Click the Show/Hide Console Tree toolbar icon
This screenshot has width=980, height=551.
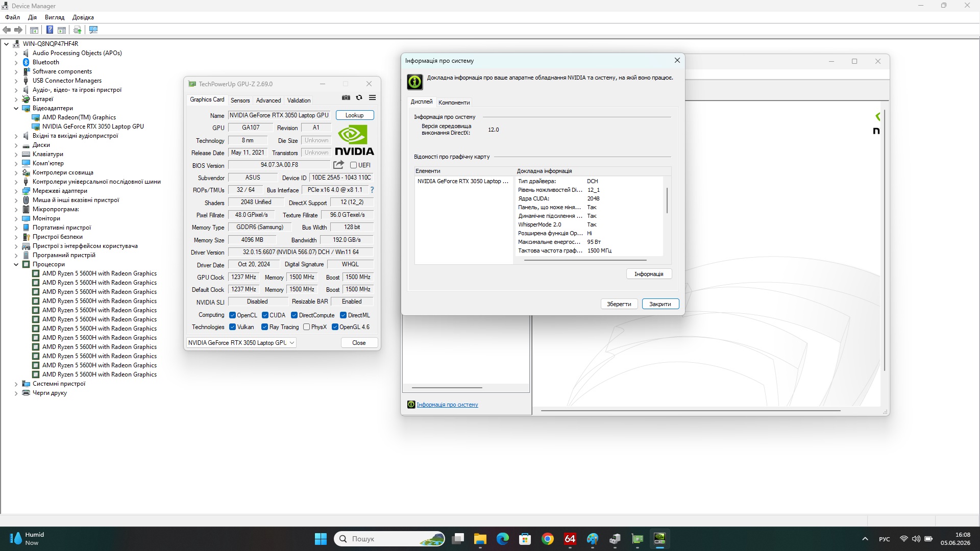pyautogui.click(x=34, y=30)
